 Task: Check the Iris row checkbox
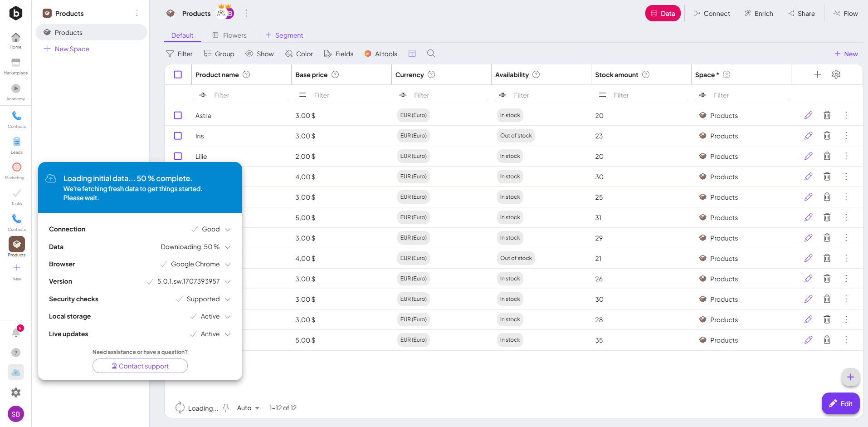(x=178, y=136)
